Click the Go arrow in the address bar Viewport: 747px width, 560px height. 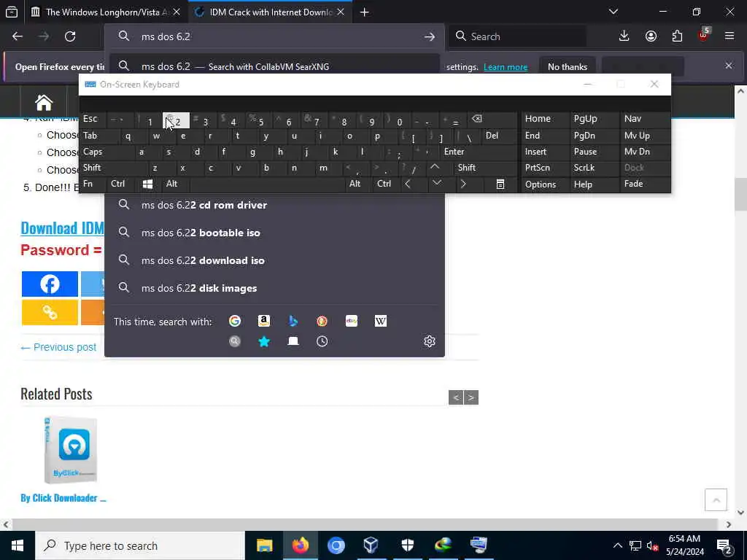pos(429,36)
